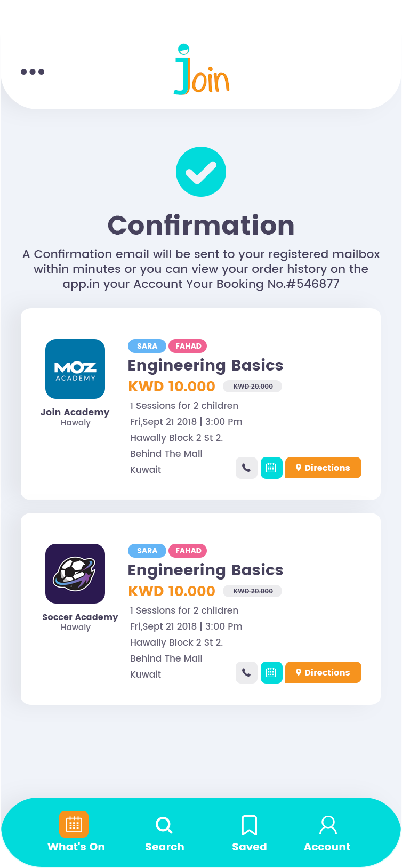The width and height of the screenshot is (402, 868).
Task: Open the calendar icon for Join Academy booking
Action: tap(271, 468)
